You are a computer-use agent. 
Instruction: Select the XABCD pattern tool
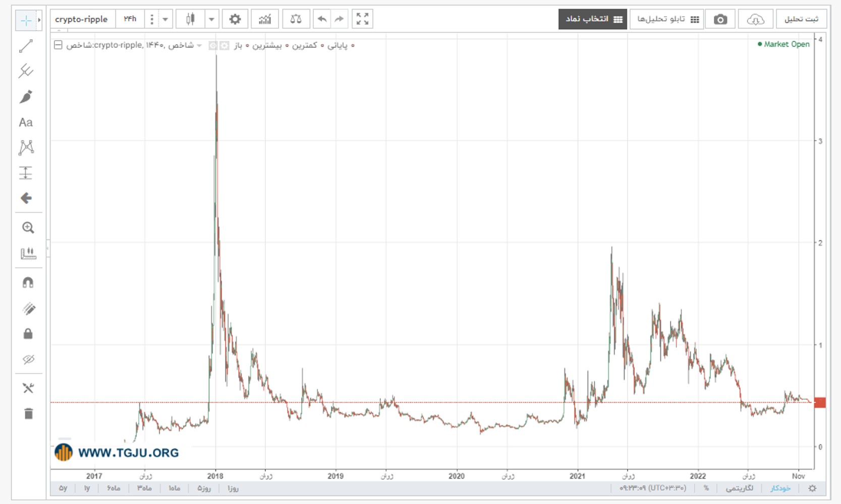click(26, 147)
